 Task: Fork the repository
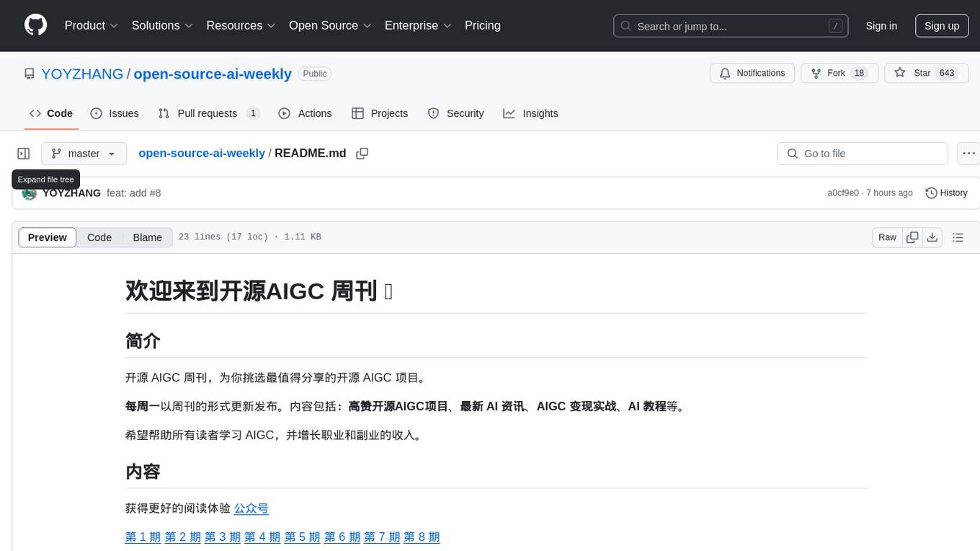coord(839,74)
